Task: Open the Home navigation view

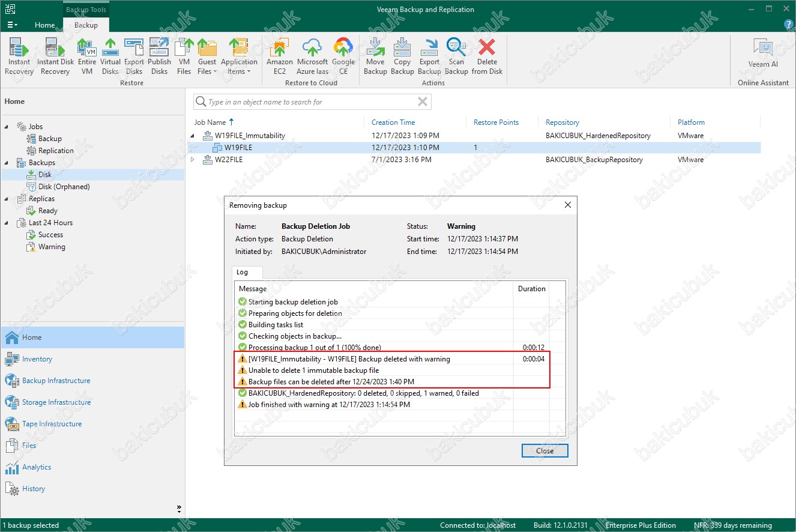Action: coord(92,337)
